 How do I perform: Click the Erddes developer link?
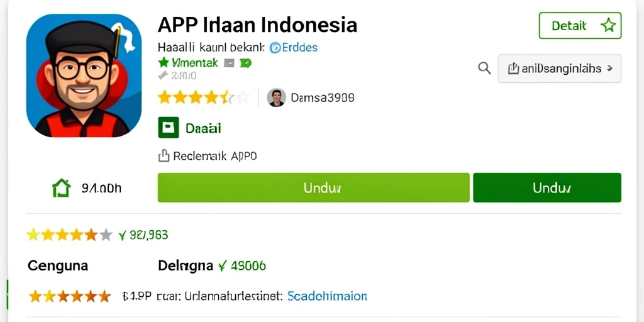coord(294,48)
